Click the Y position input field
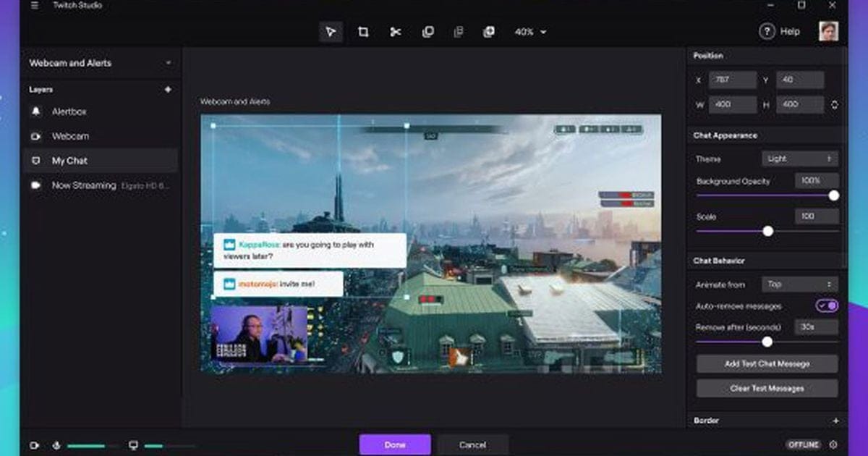868x456 pixels. [800, 80]
